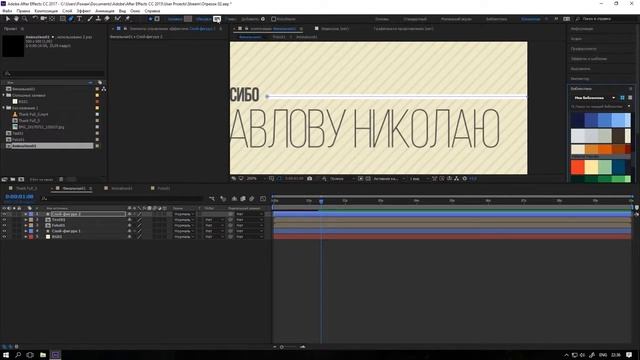Open the Слой menu

click(x=67, y=11)
